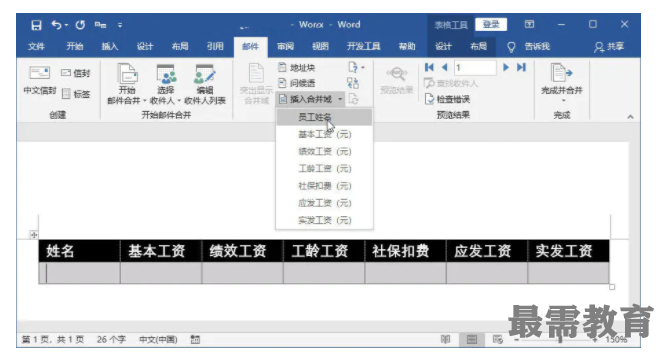Click the Undo arrow icon
660x361 pixels.
pos(56,25)
